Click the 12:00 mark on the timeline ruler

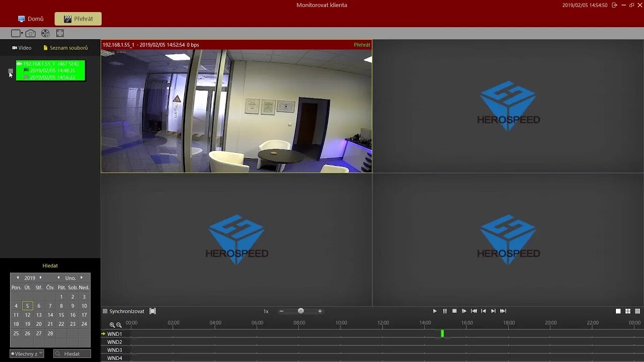(383, 323)
